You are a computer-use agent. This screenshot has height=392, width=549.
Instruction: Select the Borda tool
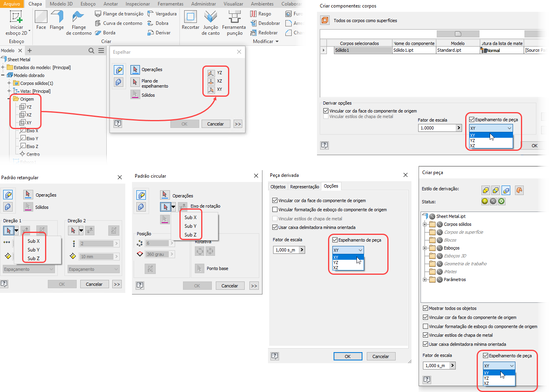click(105, 33)
